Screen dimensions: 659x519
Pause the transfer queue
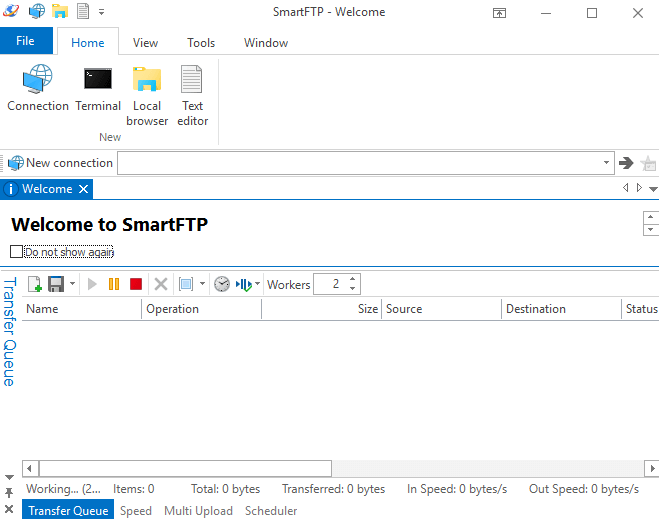pyautogui.click(x=114, y=284)
